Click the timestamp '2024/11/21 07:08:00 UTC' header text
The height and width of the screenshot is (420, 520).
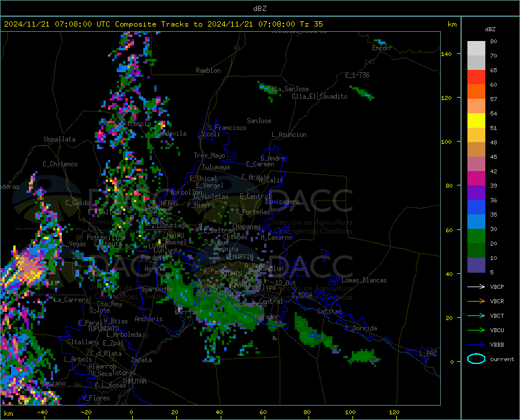57,24
